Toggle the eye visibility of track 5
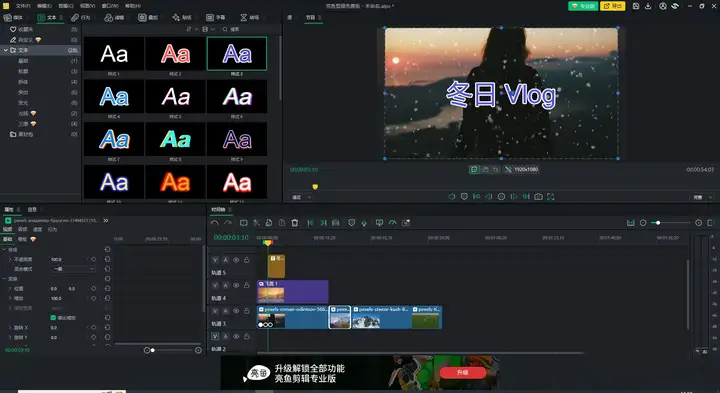Screen dimensions: 720x393 pyautogui.click(x=236, y=260)
